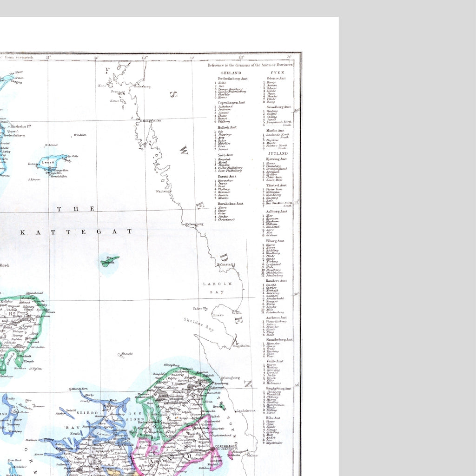Click the 'Hjelm' island label
The image size is (476, 476).
(x=37, y=369)
